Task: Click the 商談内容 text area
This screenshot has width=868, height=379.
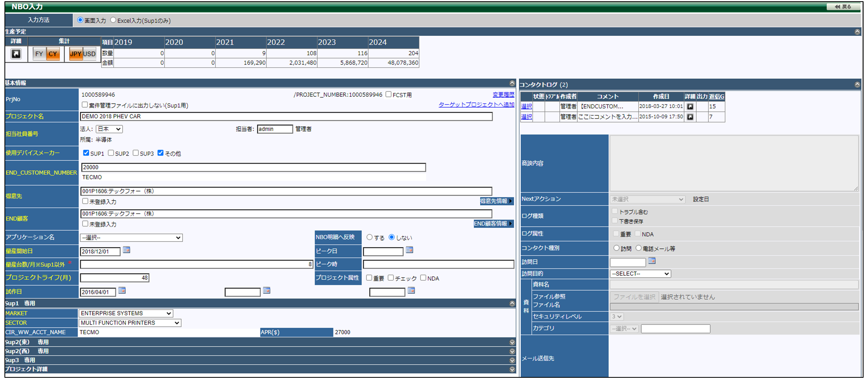Action: tap(734, 163)
